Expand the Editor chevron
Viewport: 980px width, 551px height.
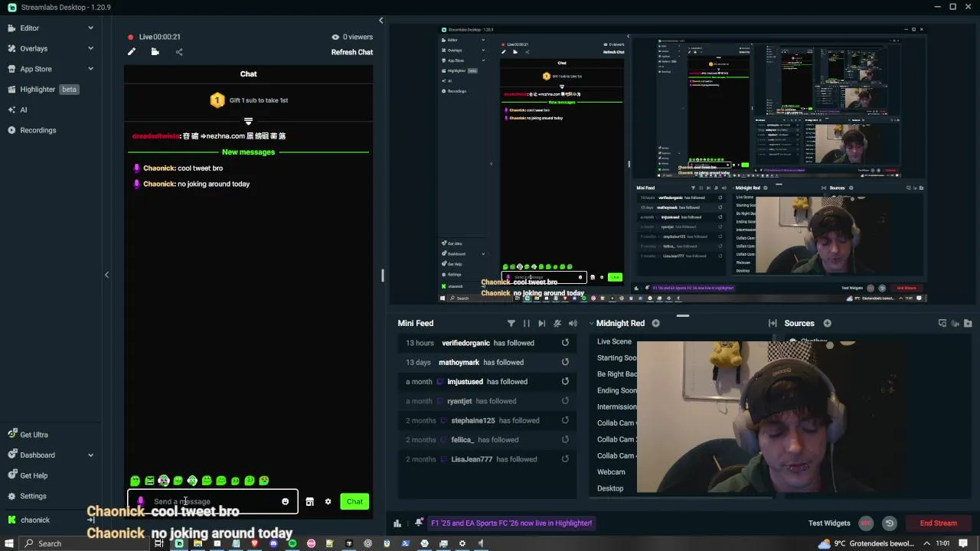coord(90,28)
